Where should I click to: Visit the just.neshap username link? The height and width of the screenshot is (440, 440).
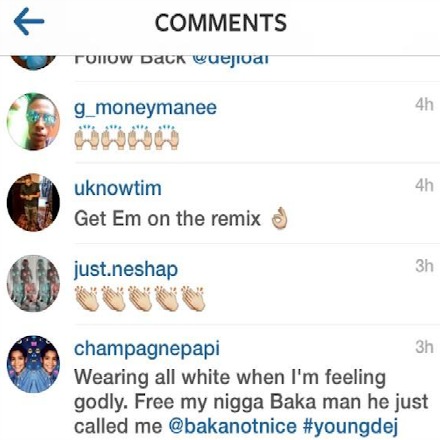126,269
